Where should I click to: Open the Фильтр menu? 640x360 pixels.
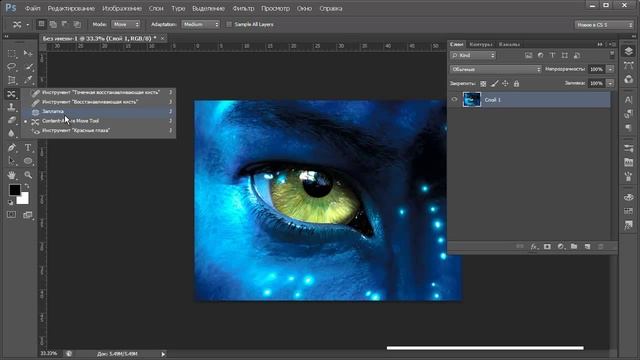point(243,8)
